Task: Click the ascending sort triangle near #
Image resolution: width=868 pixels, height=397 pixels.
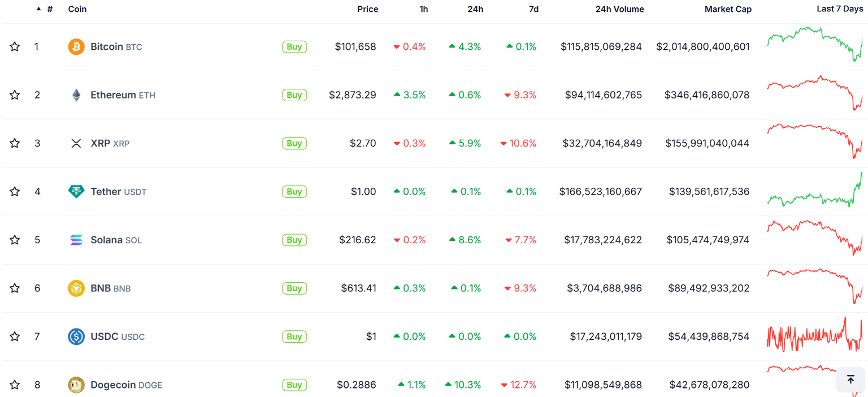Action: (38, 8)
